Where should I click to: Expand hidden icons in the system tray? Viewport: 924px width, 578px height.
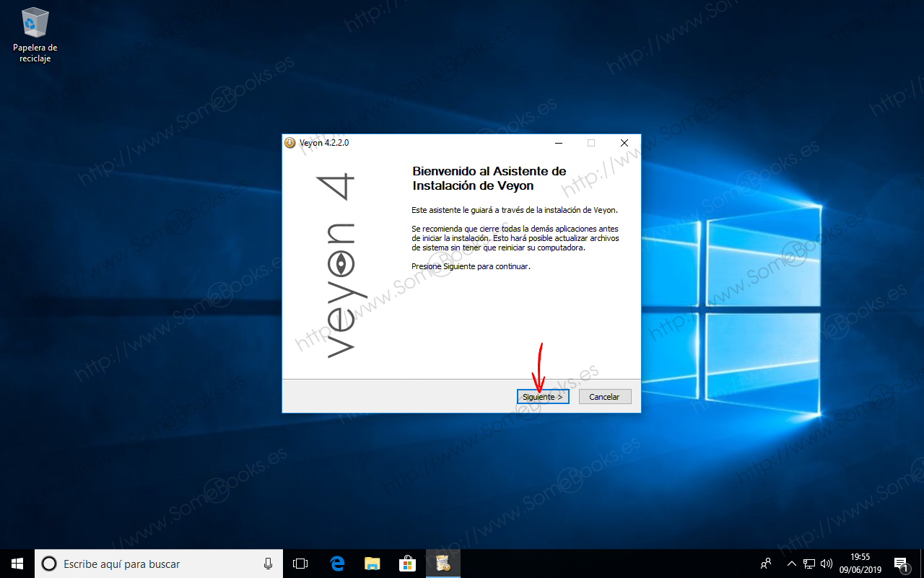(x=791, y=564)
